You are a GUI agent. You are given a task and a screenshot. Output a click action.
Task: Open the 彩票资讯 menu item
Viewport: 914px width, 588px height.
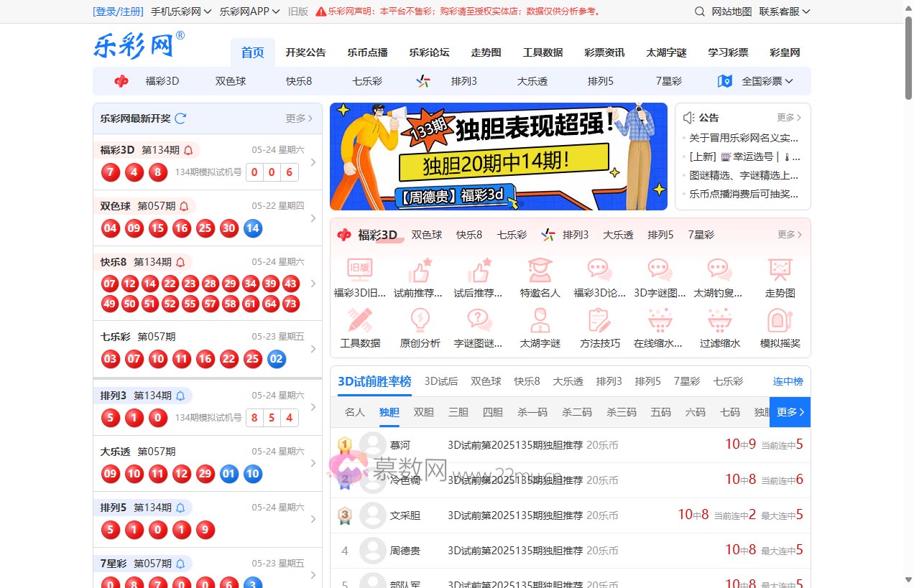pyautogui.click(x=604, y=52)
